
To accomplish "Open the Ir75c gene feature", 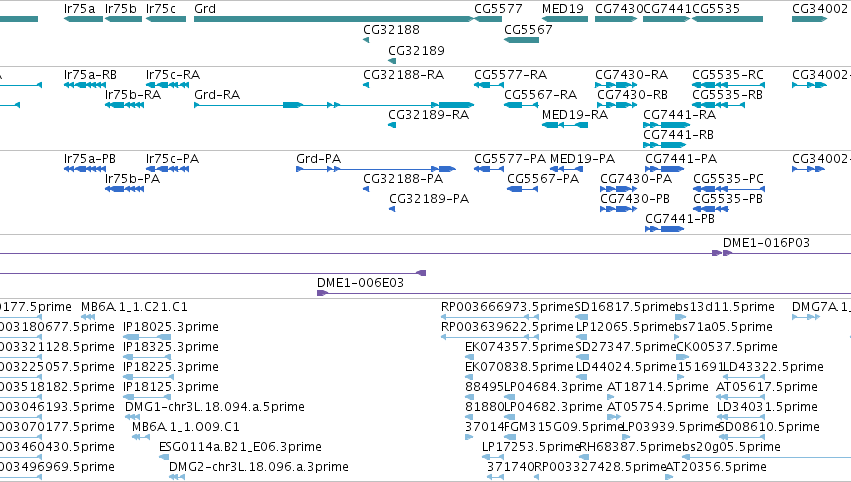I will 166,19.
